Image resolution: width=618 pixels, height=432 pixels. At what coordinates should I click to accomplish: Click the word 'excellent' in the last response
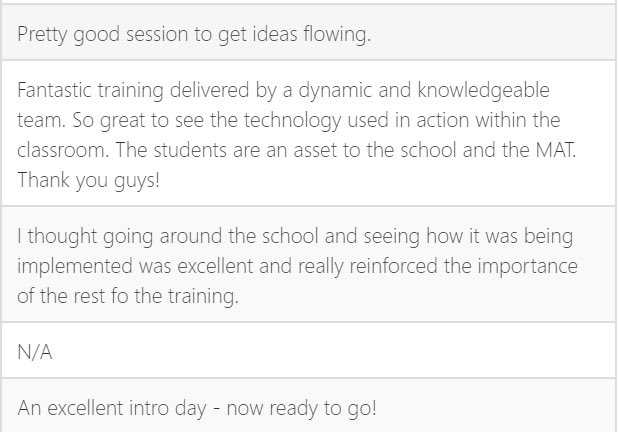click(85, 408)
